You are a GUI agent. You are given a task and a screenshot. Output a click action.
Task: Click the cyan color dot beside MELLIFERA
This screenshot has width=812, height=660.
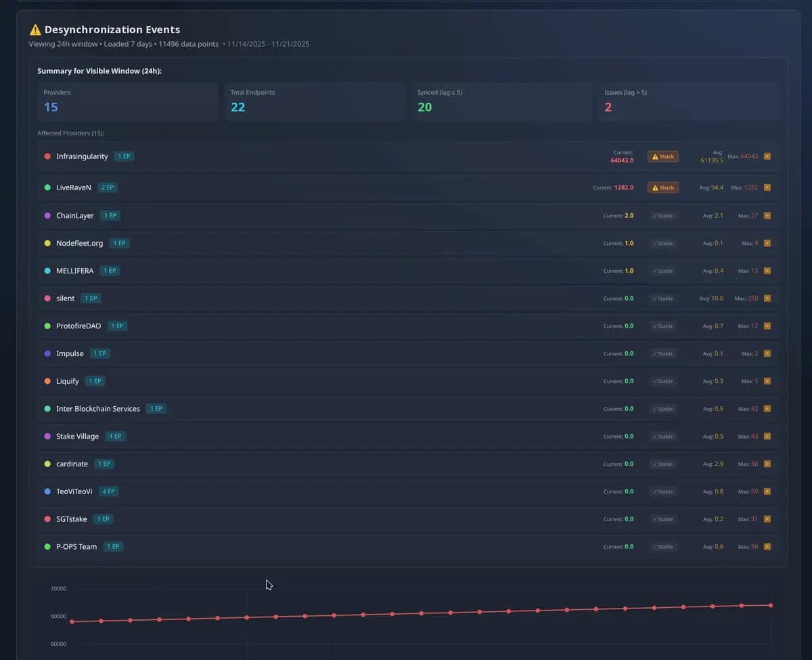coord(47,271)
